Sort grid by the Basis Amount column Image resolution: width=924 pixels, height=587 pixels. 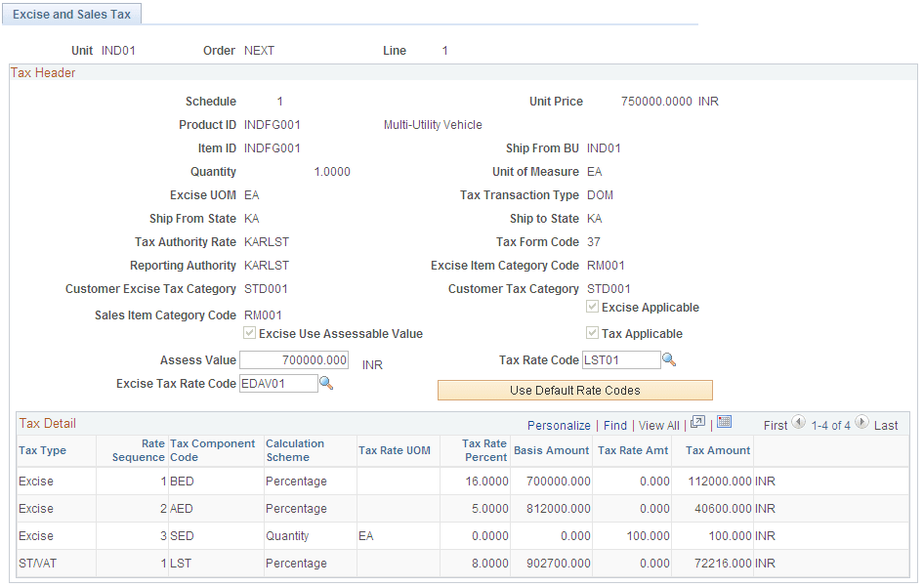pyautogui.click(x=551, y=450)
